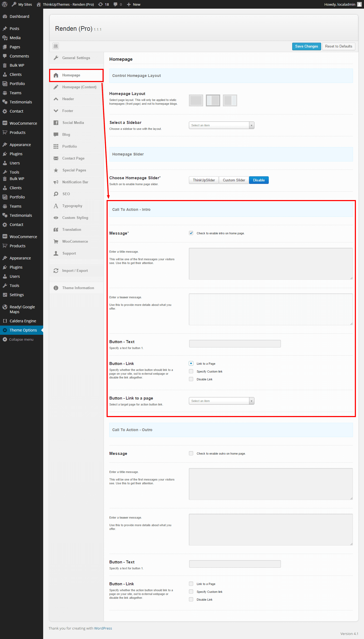The height and width of the screenshot is (639, 364).
Task: Click the WordPress logo icon in admin bar
Action: point(5,4)
